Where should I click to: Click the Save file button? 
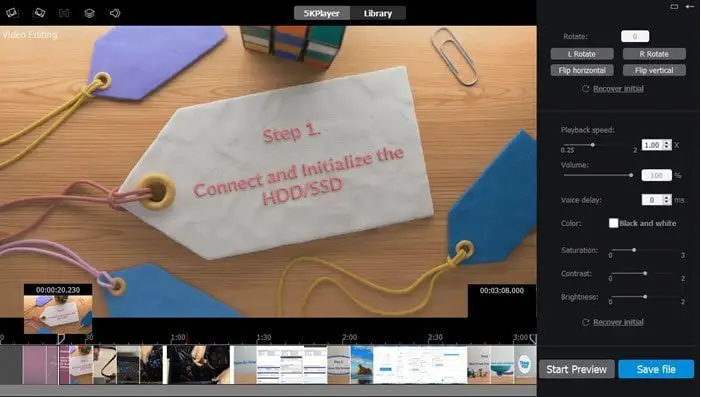point(656,369)
